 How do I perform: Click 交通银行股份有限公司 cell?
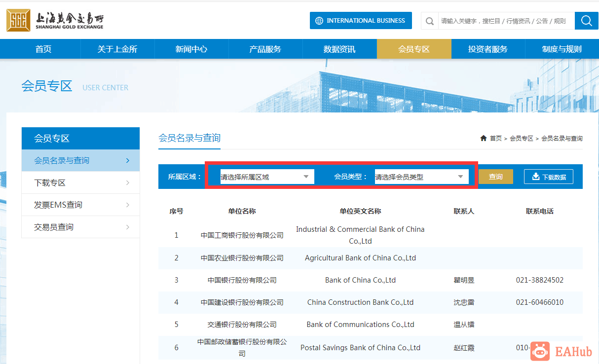[242, 325]
